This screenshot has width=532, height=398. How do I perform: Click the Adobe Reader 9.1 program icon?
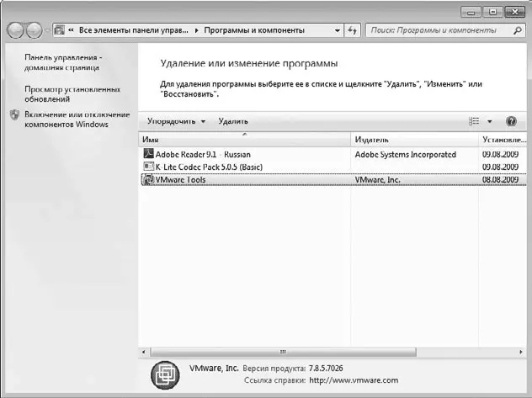[x=148, y=154]
